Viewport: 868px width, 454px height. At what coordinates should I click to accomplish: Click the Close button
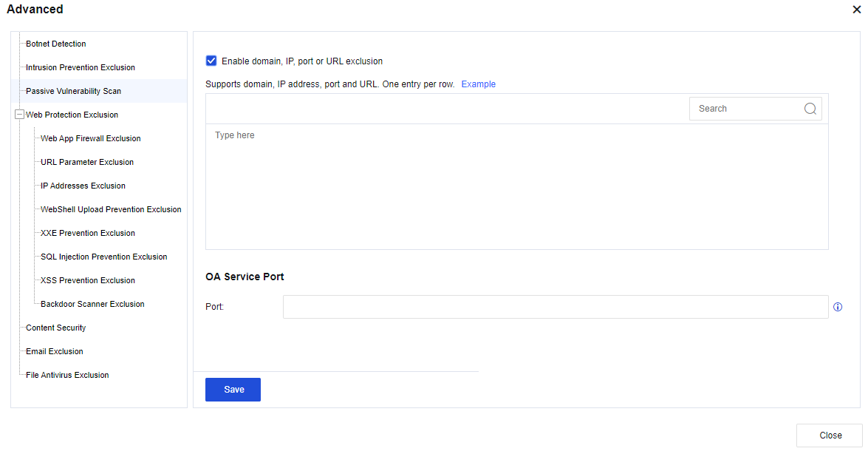(x=830, y=436)
